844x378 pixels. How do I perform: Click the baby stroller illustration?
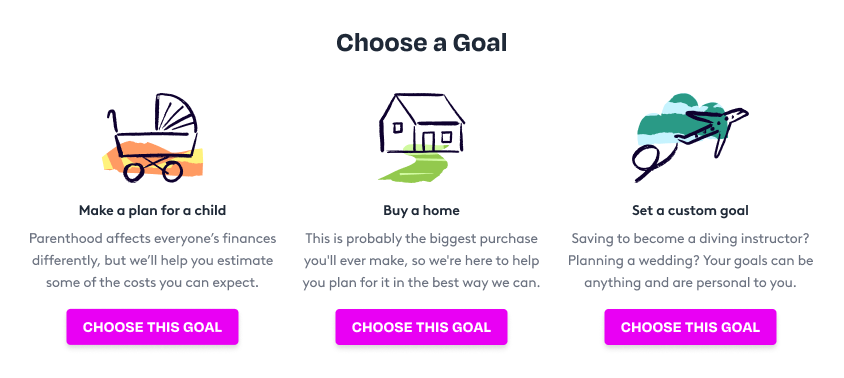(x=152, y=138)
